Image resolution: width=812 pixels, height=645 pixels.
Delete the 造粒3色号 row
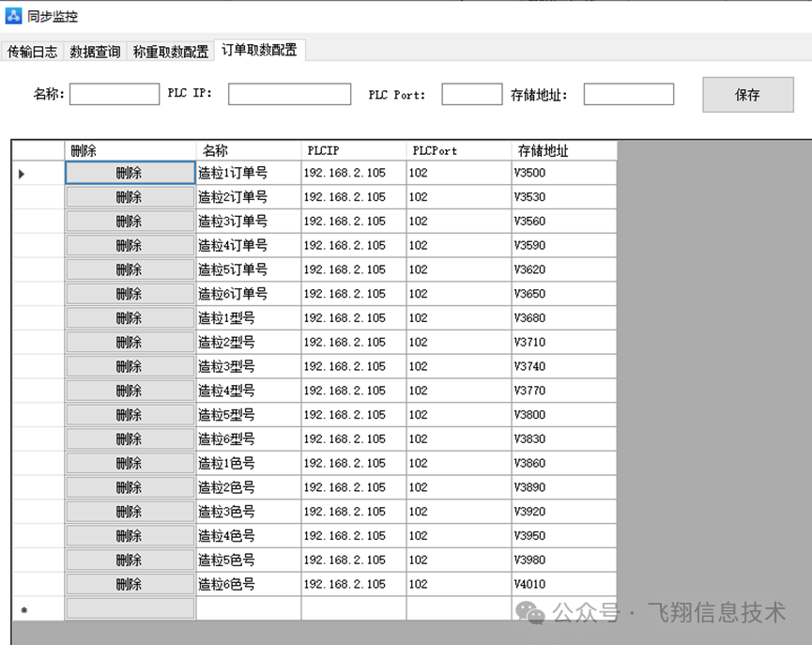130,512
